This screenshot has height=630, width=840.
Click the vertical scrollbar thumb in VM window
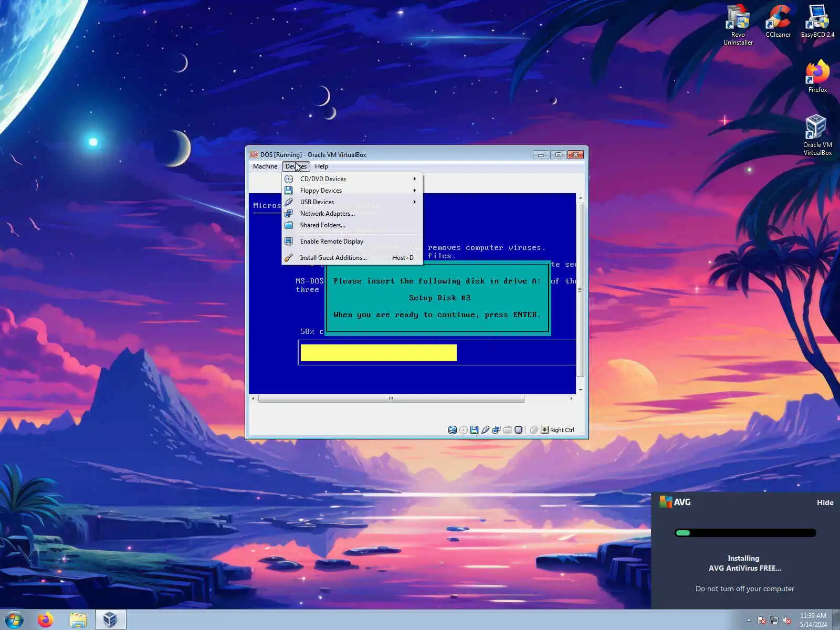(x=580, y=289)
